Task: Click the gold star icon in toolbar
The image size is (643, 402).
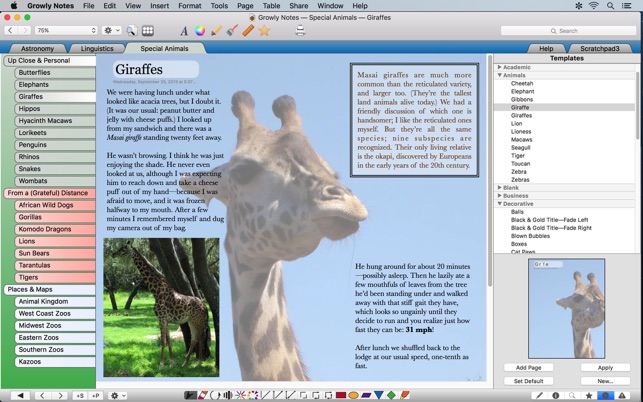Action: pyautogui.click(x=264, y=31)
